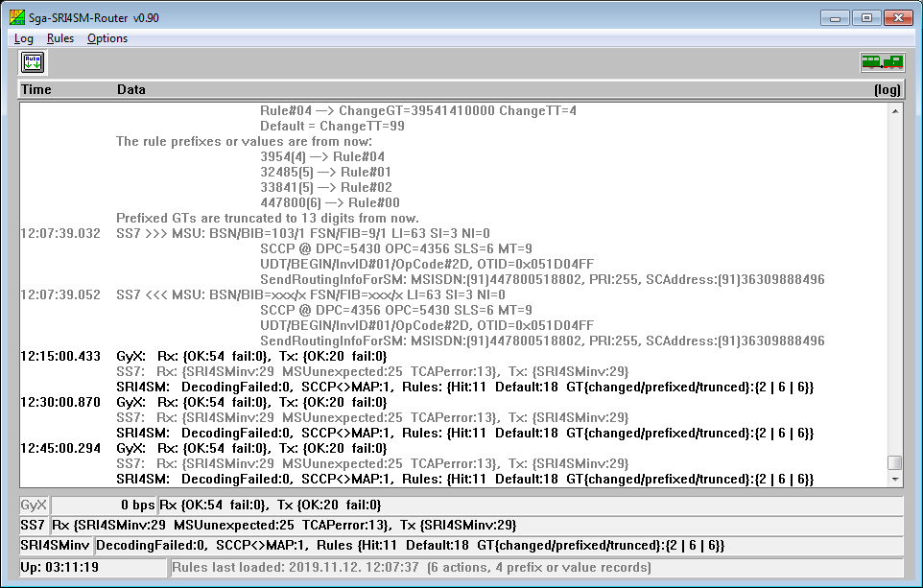The image size is (923, 588).
Task: Click the Rule load toolbar icon
Action: [x=34, y=62]
